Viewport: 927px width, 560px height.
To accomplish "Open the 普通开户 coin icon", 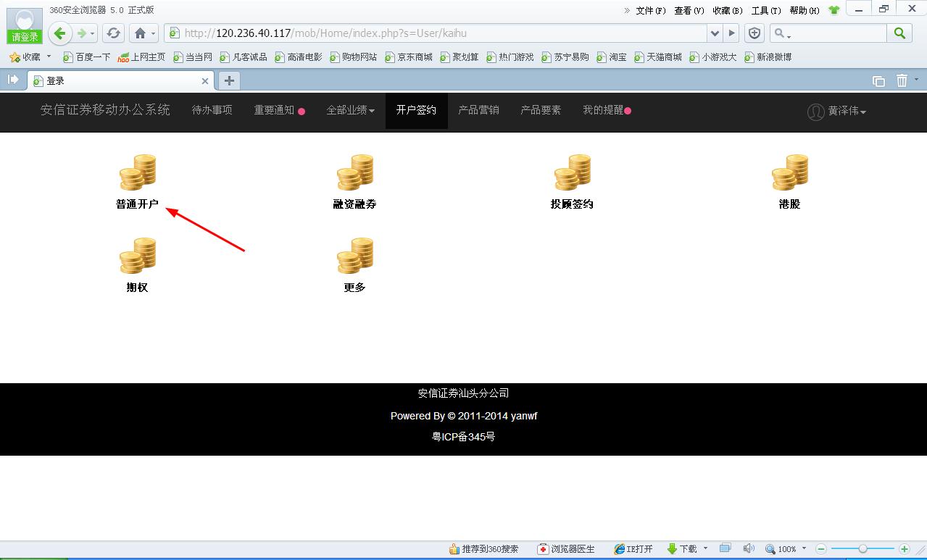I will point(138,172).
